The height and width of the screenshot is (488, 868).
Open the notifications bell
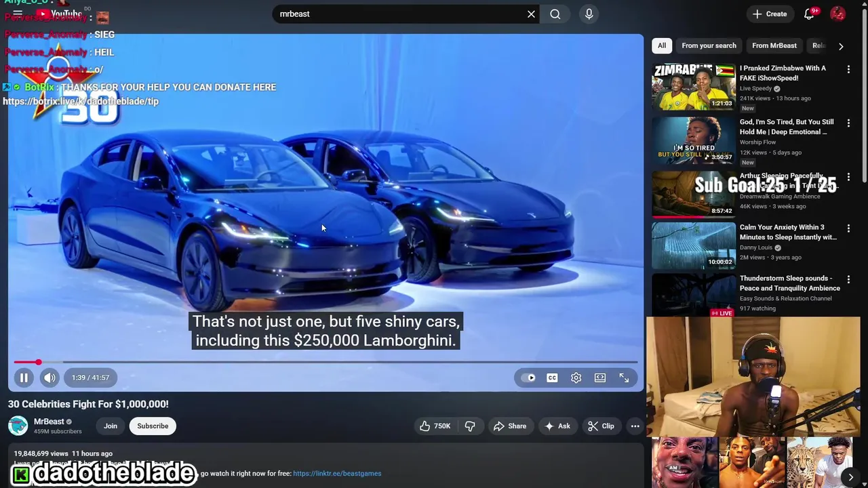coord(809,14)
